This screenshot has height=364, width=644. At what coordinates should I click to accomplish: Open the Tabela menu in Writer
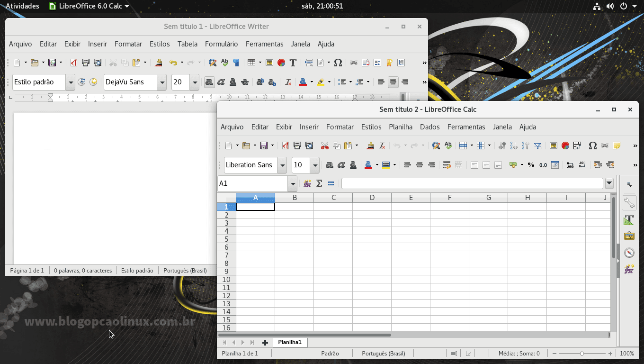[x=188, y=44]
